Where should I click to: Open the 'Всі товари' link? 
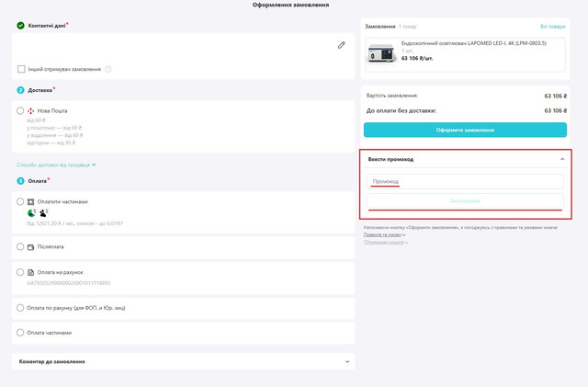(x=553, y=27)
